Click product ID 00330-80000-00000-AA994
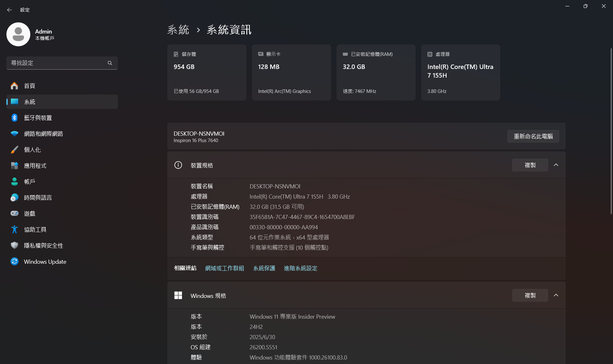613x364 pixels. [284, 227]
